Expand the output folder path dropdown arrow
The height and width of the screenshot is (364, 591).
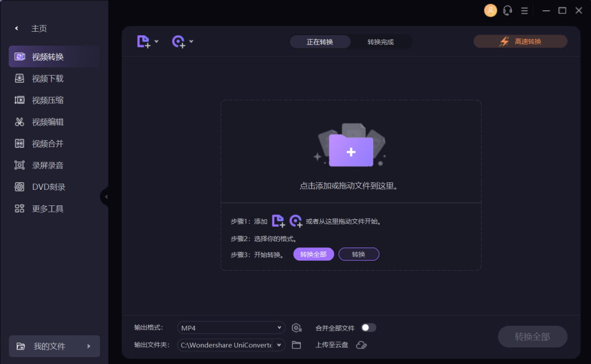tap(279, 345)
